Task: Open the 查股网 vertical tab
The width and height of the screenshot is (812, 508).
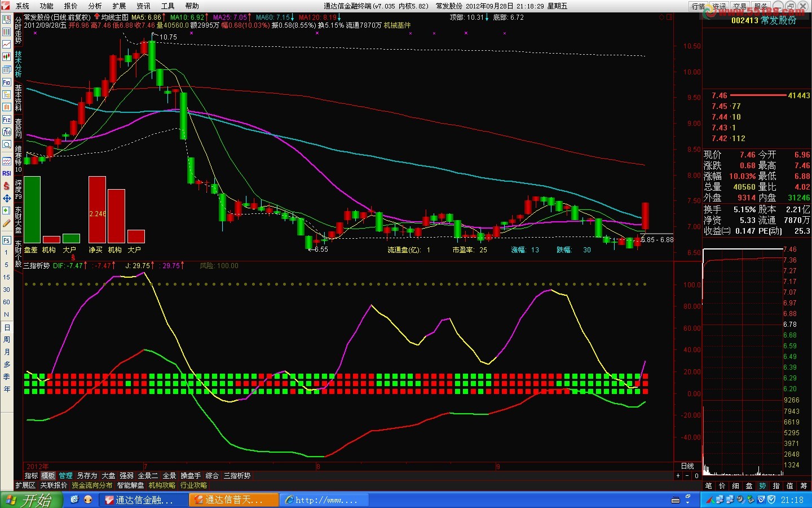Action: [x=18, y=128]
